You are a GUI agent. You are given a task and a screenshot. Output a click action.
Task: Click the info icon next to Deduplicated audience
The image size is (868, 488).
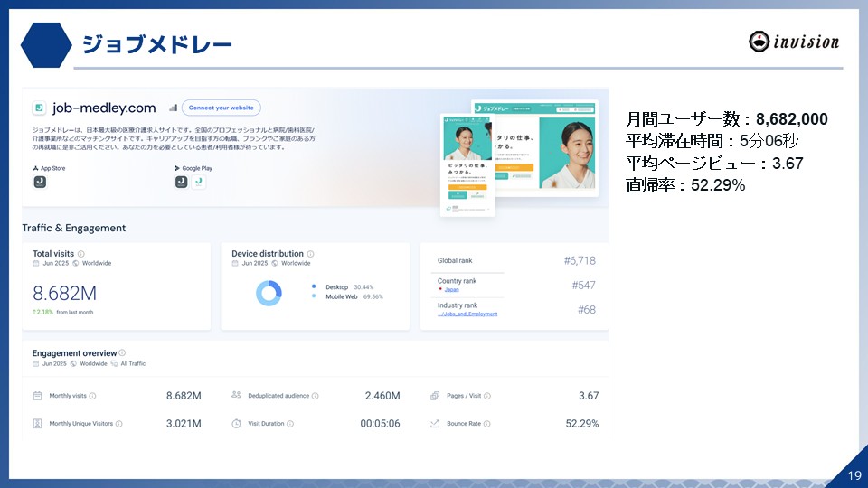pyautogui.click(x=315, y=396)
